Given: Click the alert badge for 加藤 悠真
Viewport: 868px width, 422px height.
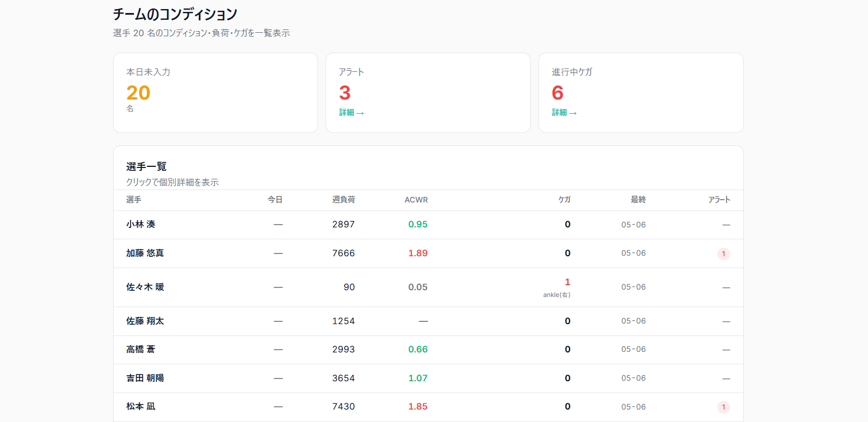Looking at the screenshot, I should point(723,254).
